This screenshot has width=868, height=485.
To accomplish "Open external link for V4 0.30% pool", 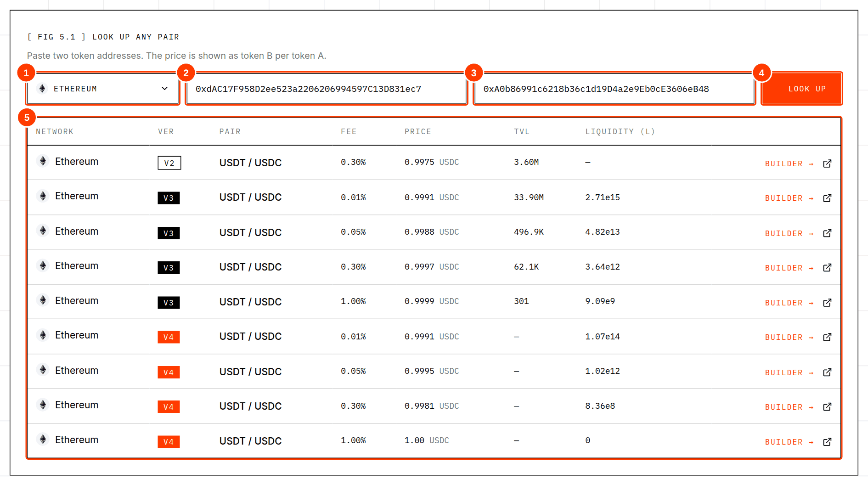I will pos(827,407).
